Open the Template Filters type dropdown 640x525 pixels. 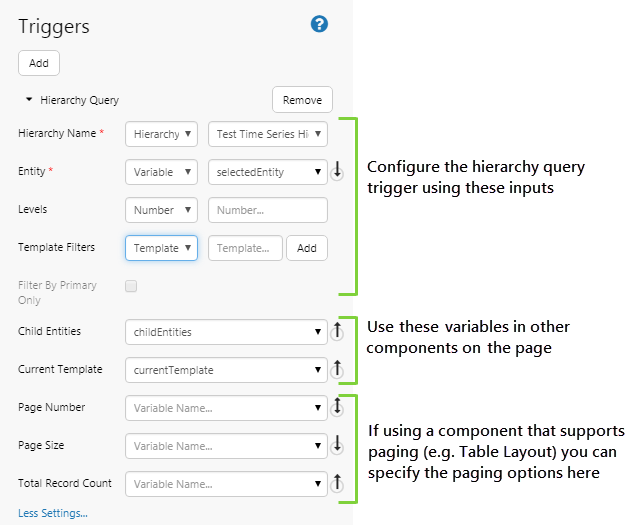point(161,248)
